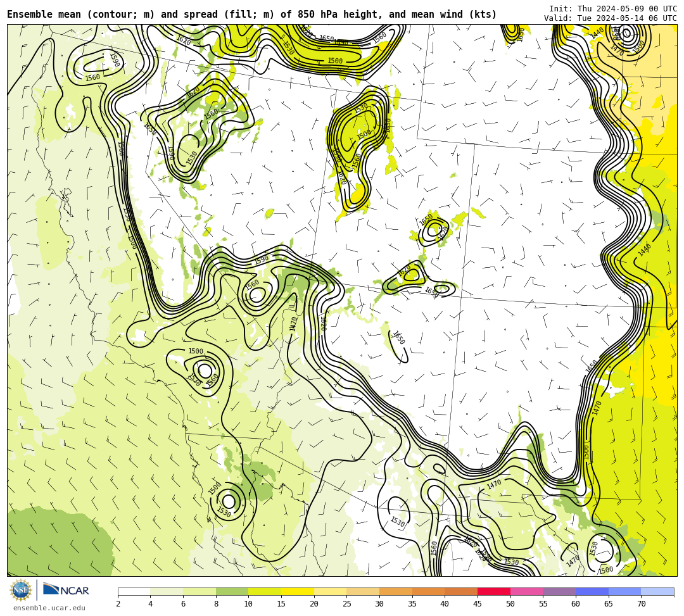Pick the red 45–50 colorbar segment
The image size is (684, 616).
(494, 591)
